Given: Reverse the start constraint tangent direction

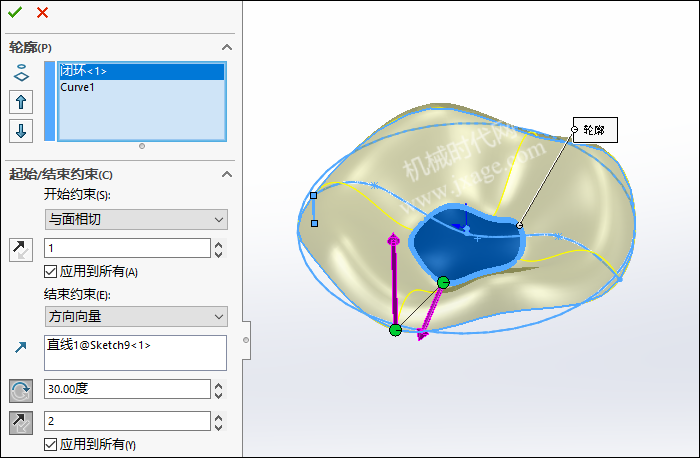Looking at the screenshot, I should click(21, 250).
